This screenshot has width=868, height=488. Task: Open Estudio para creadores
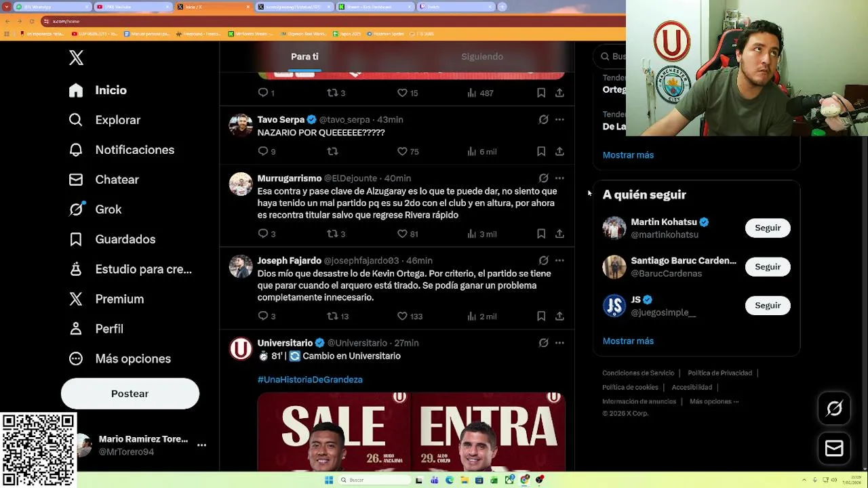pyautogui.click(x=131, y=269)
